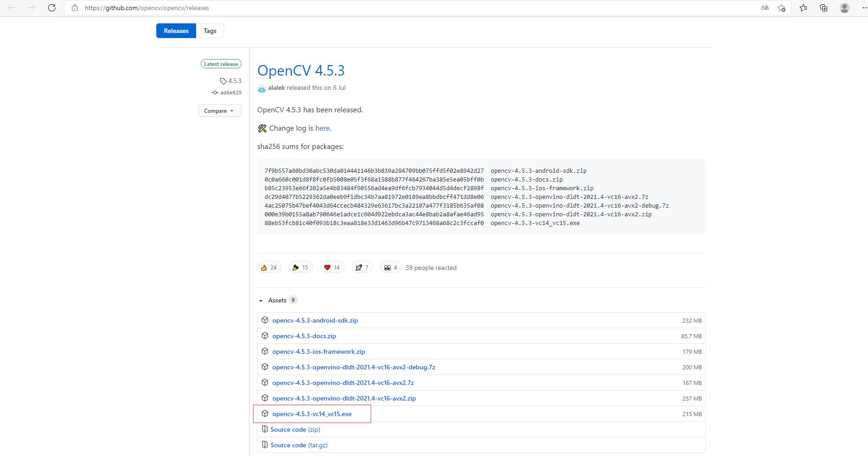Download openvino vc16-avx2.zip asset
This screenshot has height=456, width=868.
pos(344,398)
